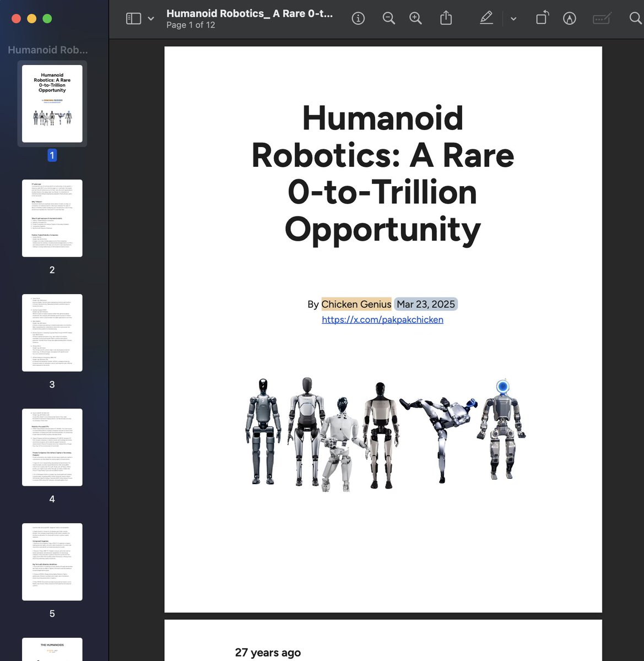Click the highlighted text Chicken Genius
The image size is (644, 661).
point(356,304)
